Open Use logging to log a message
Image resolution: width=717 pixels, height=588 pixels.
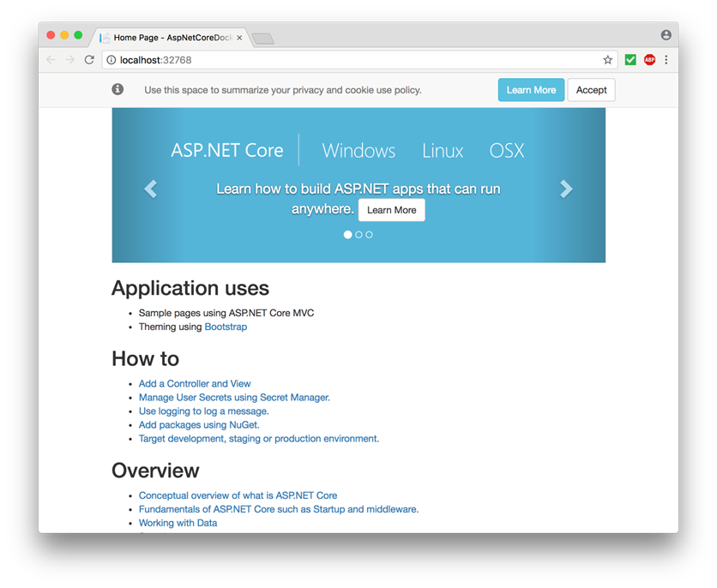[x=204, y=411]
